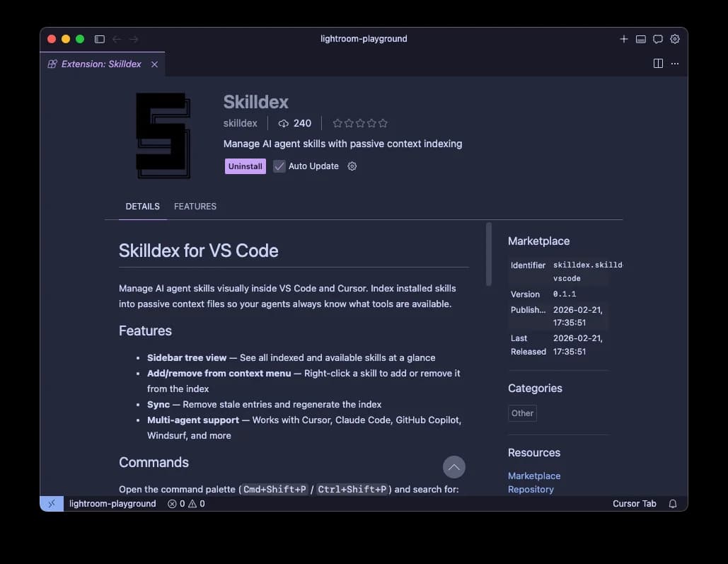This screenshot has height=564, width=728.
Task: Toggle the primary sidebar icon in title bar
Action: (100, 39)
